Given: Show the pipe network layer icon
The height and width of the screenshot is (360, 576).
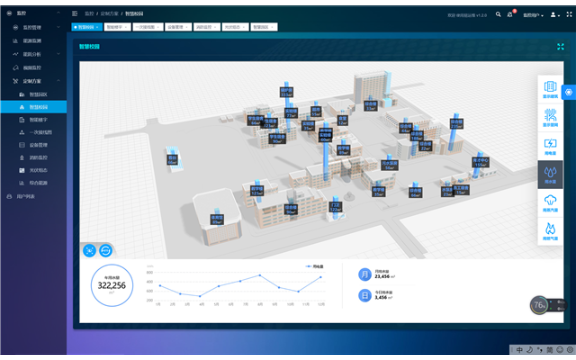Looking at the screenshot, I should tap(550, 118).
